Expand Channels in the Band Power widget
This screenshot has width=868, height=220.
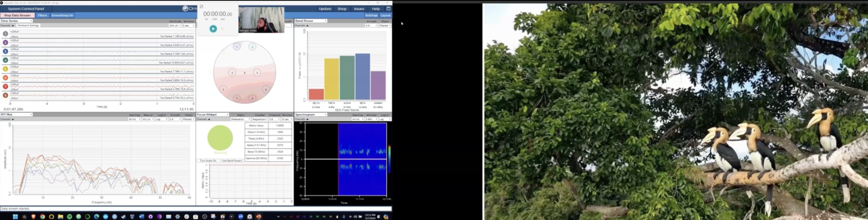point(302,26)
